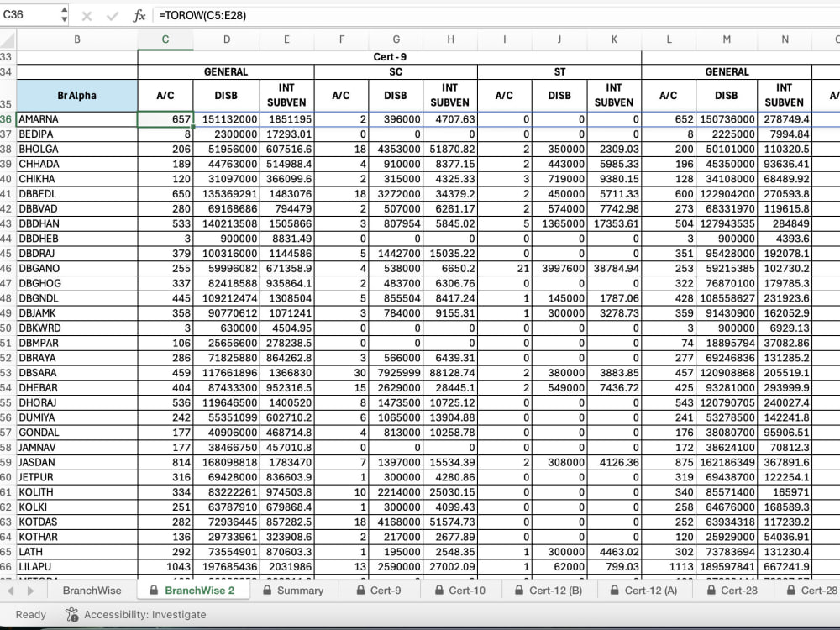Select the BEDIPA branch cell
The height and width of the screenshot is (630, 840).
(x=77, y=134)
